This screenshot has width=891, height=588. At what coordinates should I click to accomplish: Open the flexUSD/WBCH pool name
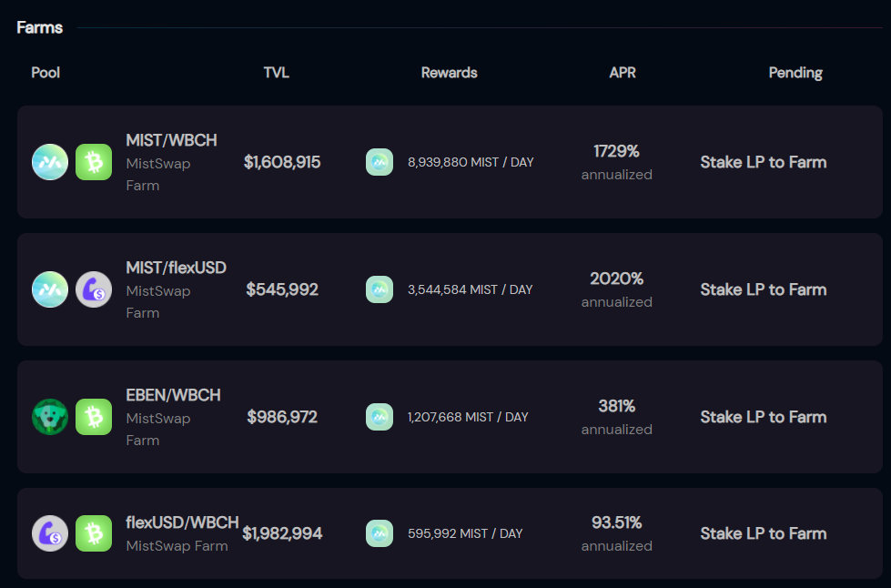(x=182, y=522)
